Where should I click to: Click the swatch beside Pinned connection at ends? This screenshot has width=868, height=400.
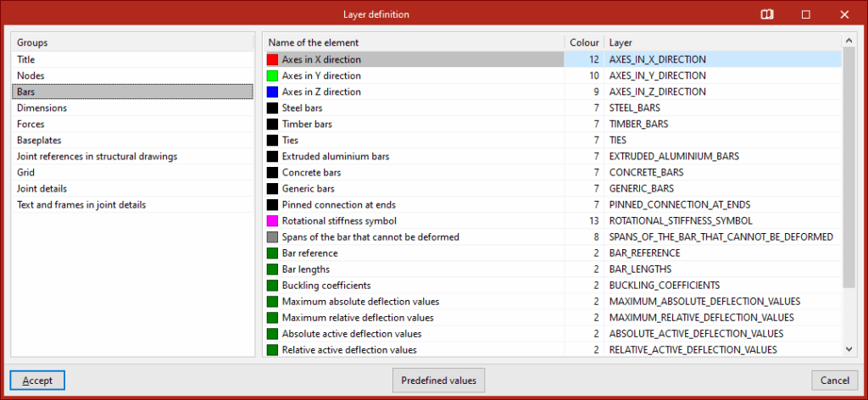coord(272,205)
